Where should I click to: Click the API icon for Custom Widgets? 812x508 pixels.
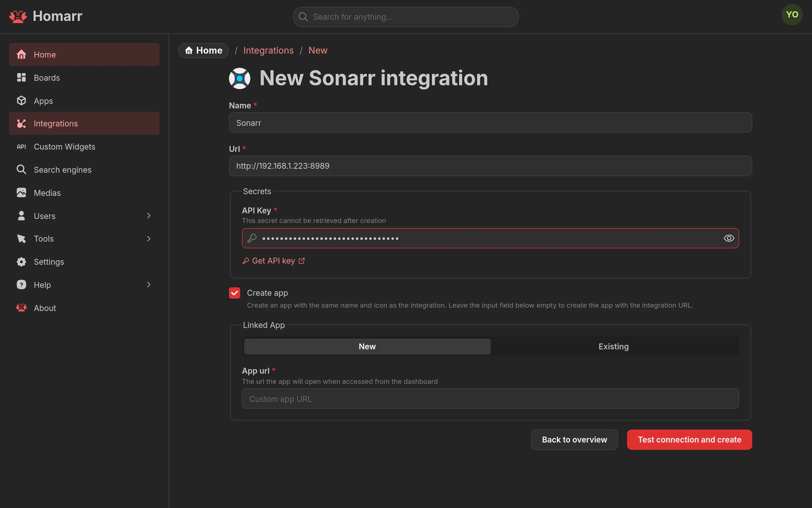pos(21,147)
